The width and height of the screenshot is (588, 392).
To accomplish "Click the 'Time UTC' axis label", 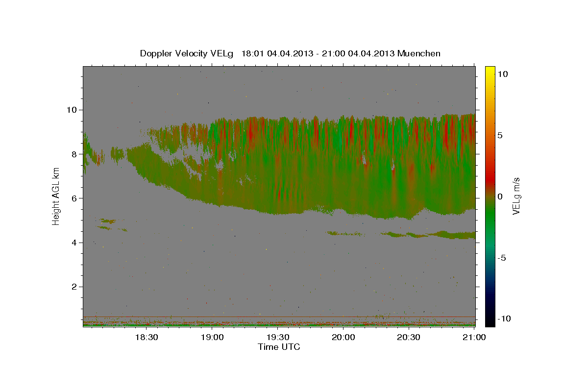I will 279,347.
